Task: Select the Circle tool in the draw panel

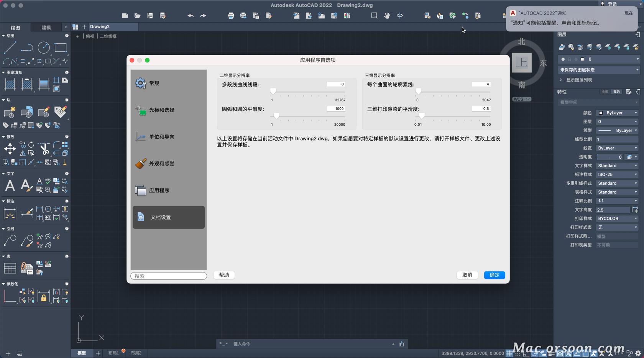Action: (44, 48)
